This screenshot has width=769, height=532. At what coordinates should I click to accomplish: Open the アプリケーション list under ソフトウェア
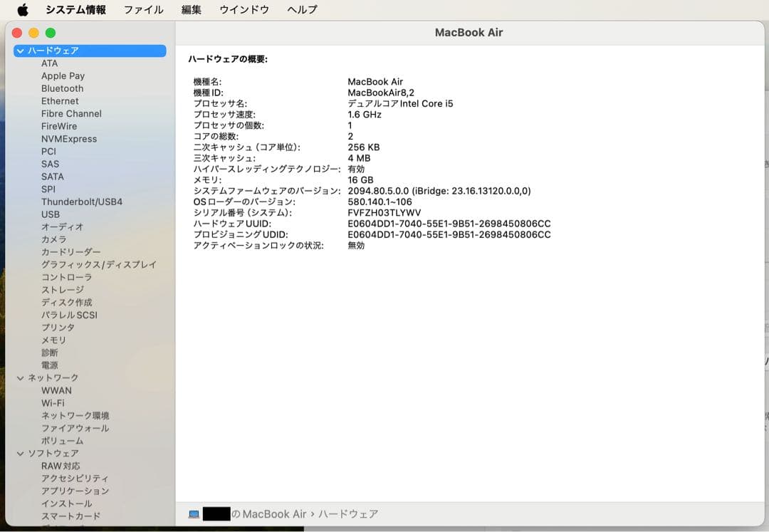(x=75, y=491)
